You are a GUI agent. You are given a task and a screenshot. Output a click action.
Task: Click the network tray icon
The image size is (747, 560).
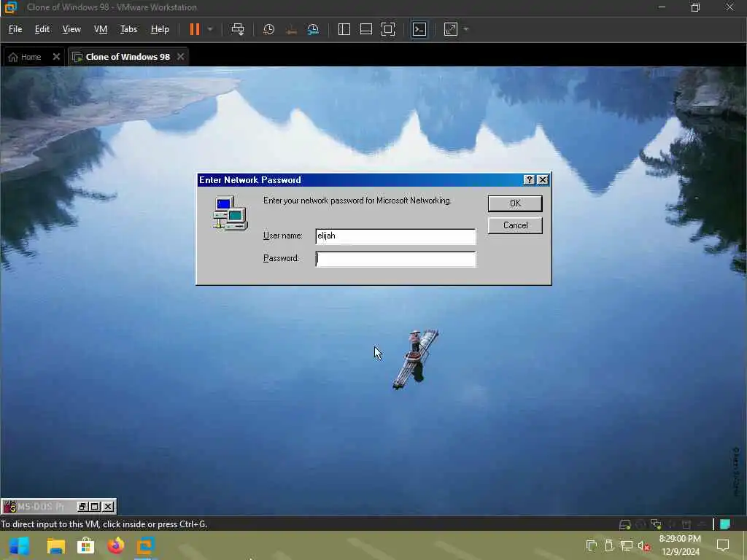(x=626, y=545)
